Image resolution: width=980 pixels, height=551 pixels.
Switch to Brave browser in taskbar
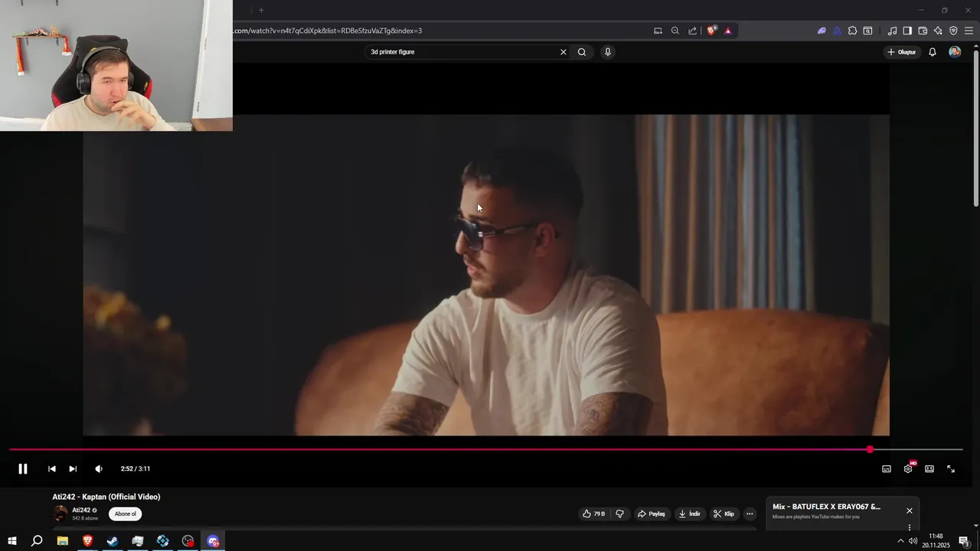pyautogui.click(x=88, y=541)
